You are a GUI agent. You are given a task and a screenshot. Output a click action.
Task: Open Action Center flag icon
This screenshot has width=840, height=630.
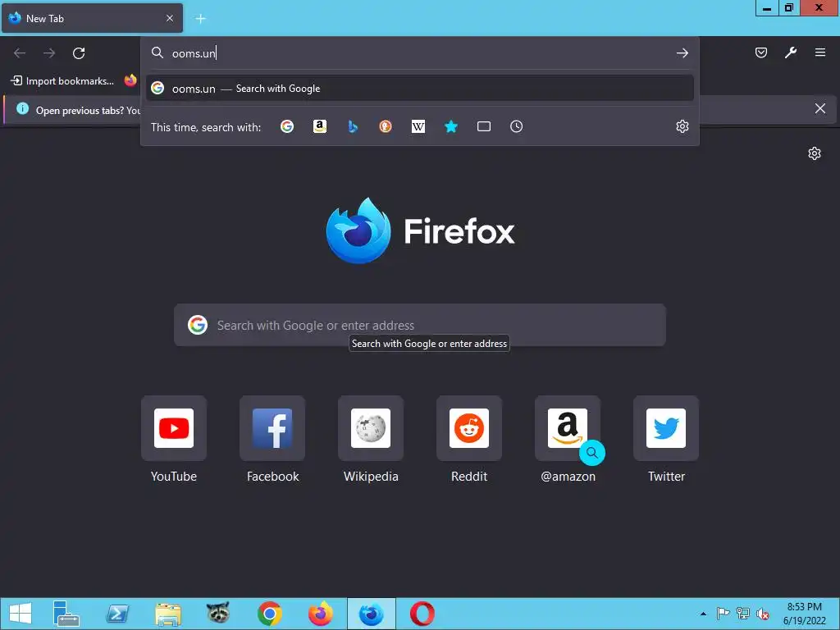coord(723,614)
